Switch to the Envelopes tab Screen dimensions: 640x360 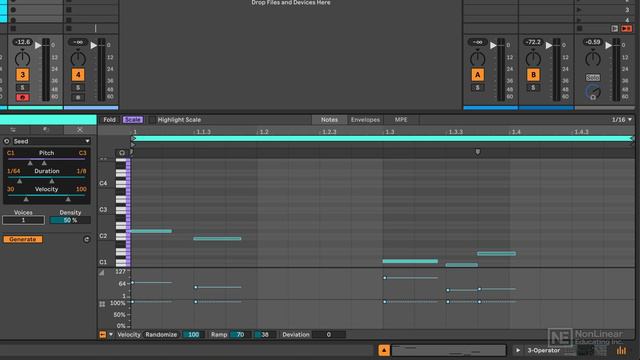[365, 120]
